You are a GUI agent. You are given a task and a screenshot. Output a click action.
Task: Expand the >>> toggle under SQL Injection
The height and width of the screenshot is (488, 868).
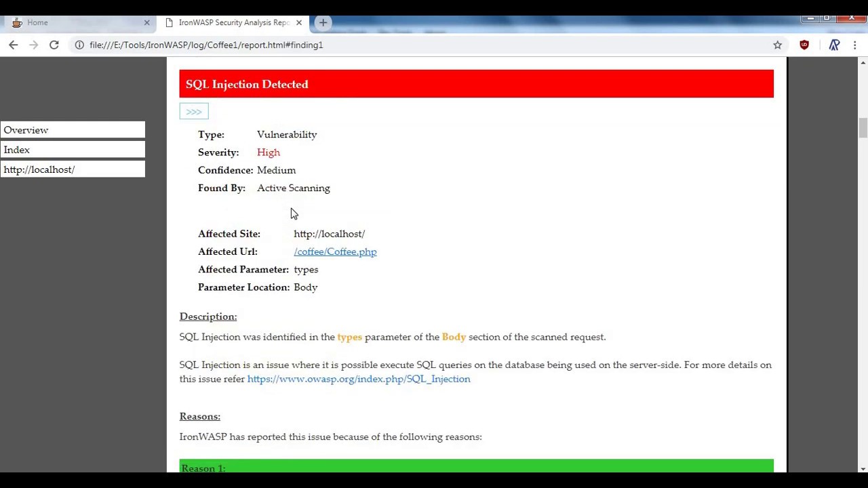coord(194,111)
